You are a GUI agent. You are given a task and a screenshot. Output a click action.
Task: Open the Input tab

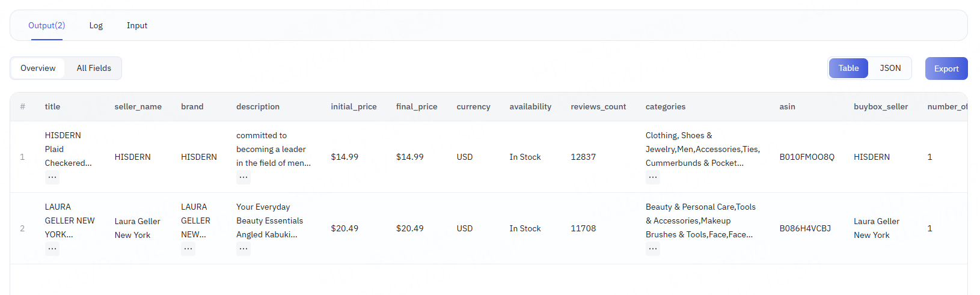(137, 25)
